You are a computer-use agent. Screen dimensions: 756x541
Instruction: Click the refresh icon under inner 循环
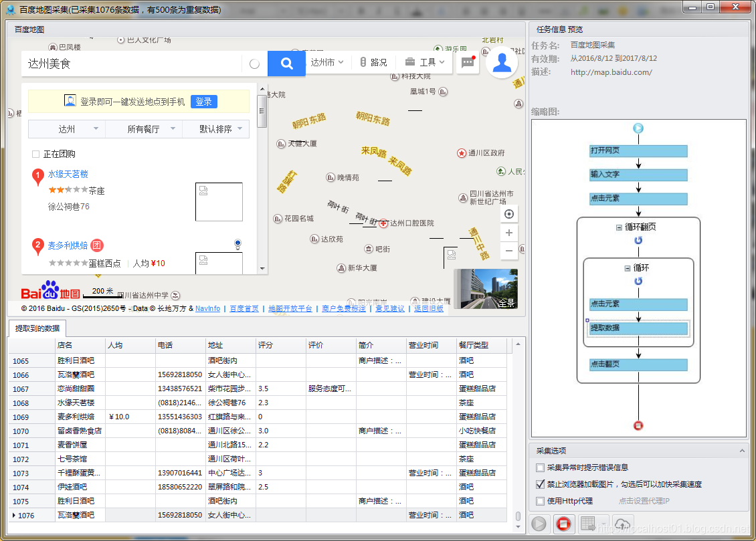(638, 281)
